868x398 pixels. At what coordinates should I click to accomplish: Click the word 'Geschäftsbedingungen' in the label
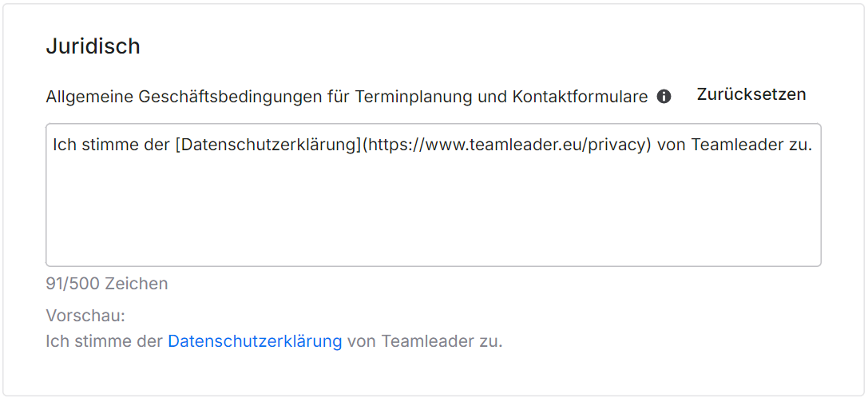[x=230, y=97]
